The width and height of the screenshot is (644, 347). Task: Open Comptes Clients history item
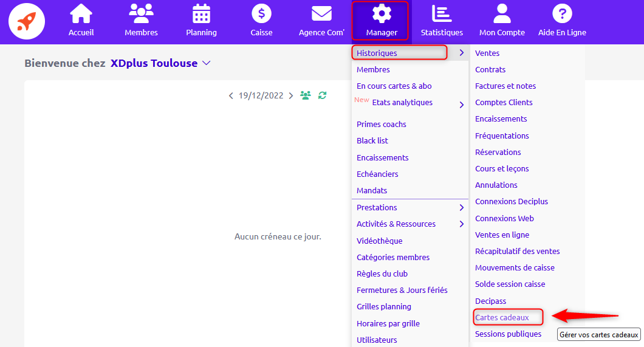[x=504, y=102]
